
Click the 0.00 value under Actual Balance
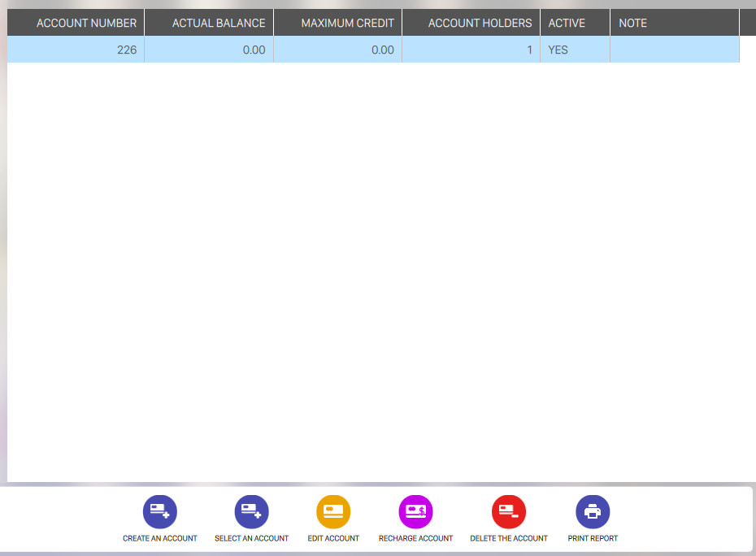(254, 50)
